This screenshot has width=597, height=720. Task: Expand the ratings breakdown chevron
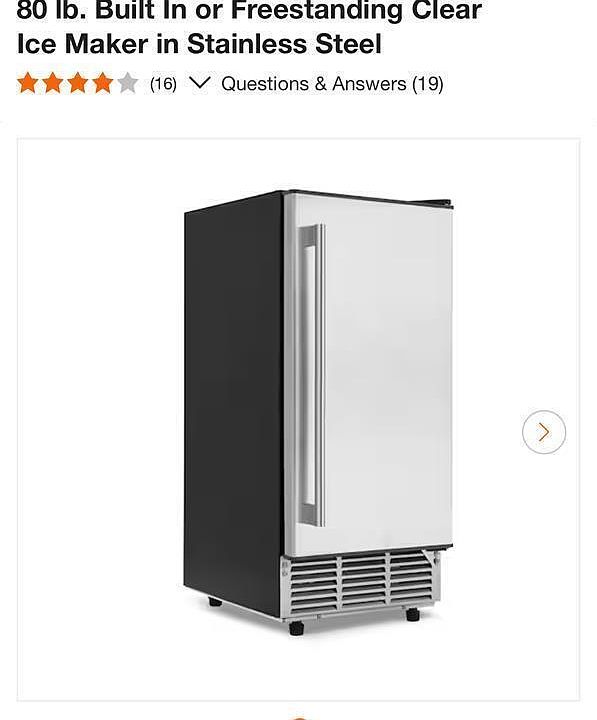pyautogui.click(x=200, y=84)
